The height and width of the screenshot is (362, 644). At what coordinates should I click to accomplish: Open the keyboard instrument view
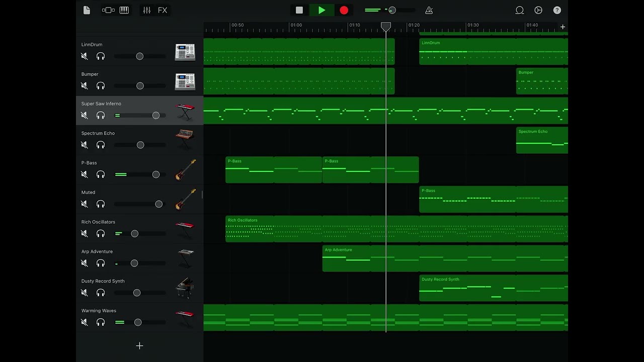(124, 10)
